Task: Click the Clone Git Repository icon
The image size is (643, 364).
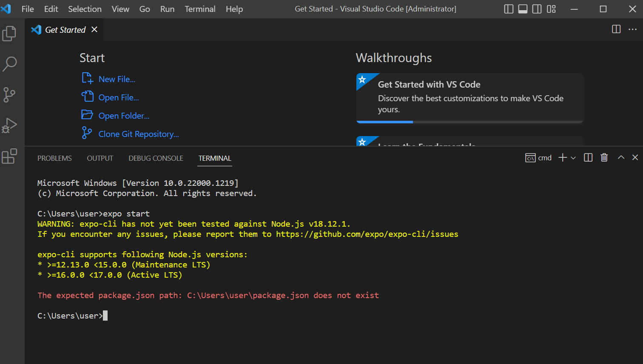Action: coord(87,133)
